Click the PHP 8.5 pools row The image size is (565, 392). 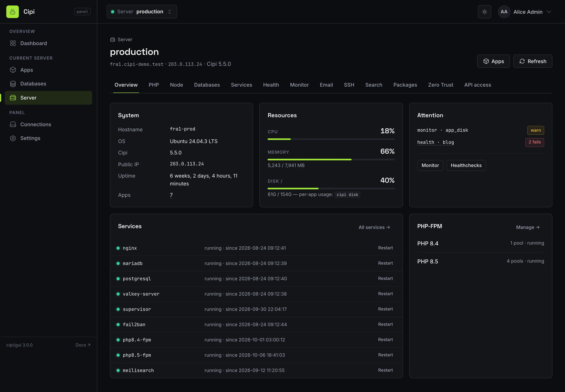pos(480,261)
